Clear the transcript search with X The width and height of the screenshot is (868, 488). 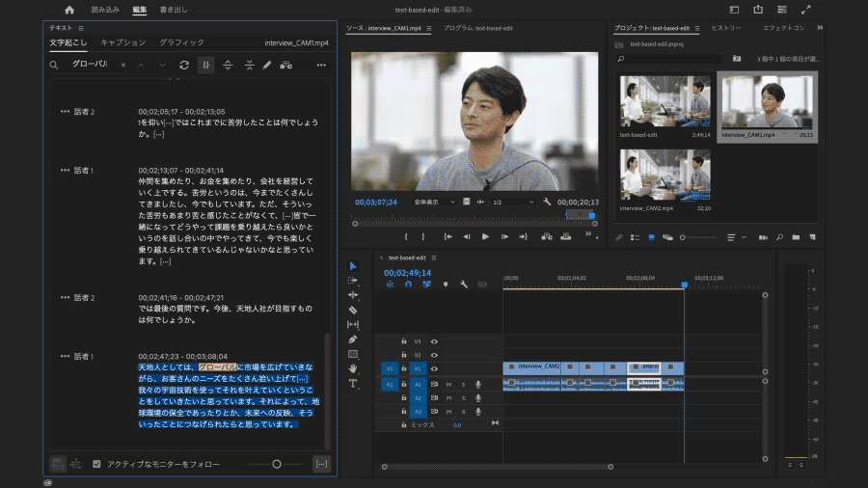coord(123,66)
